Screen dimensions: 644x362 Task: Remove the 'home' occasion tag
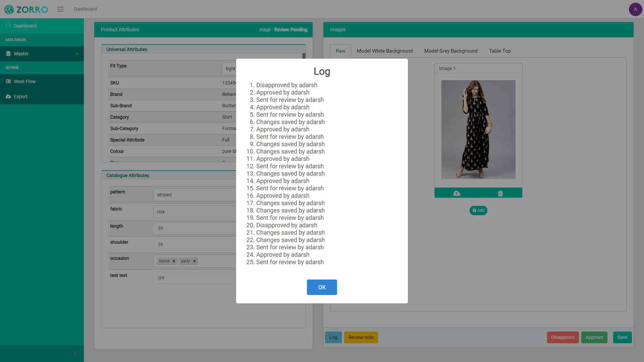point(174,261)
